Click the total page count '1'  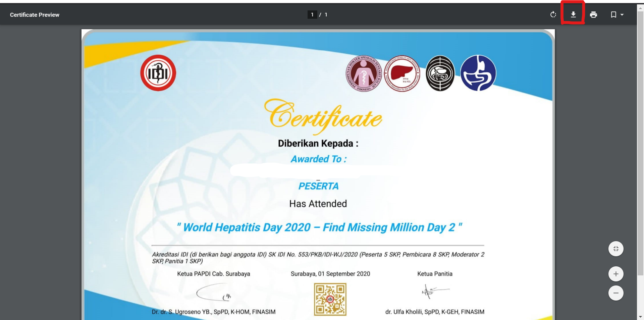(x=326, y=15)
